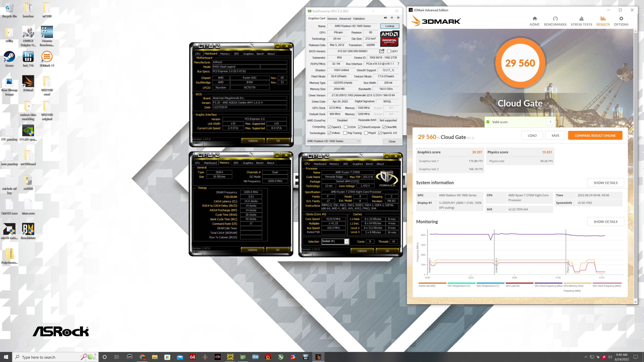Open Socket #1 selection dropdown in CPU-Z
Screen dimensions: 644x362
(x=335, y=241)
